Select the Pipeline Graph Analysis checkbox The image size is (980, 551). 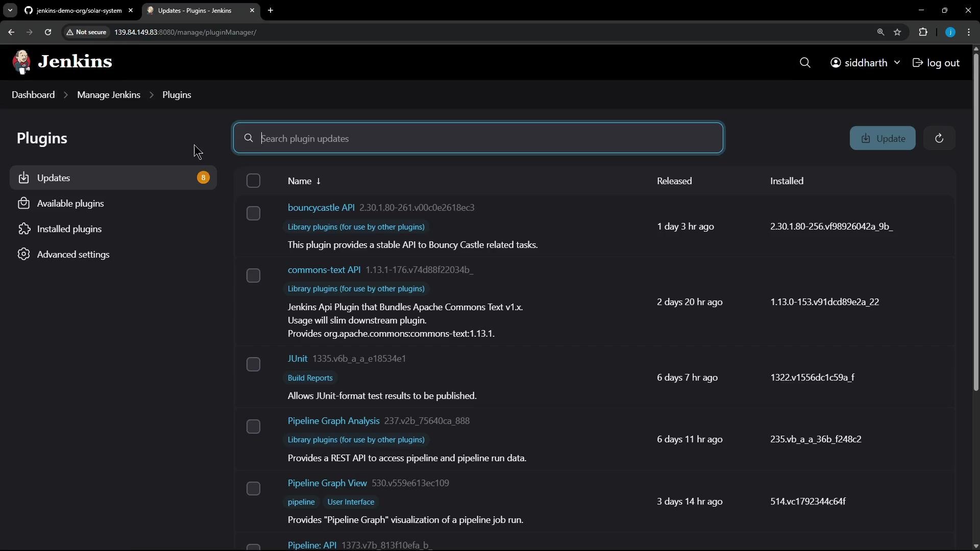point(253,427)
